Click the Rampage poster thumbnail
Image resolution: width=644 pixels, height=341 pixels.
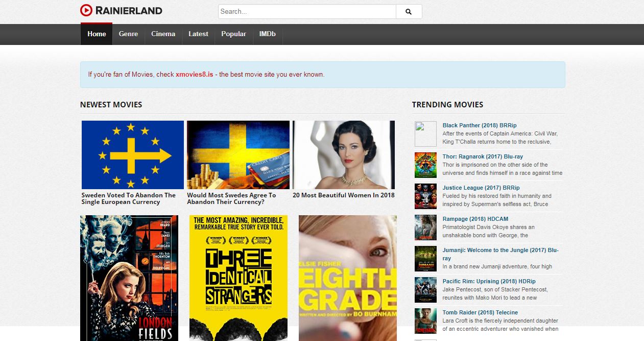pyautogui.click(x=425, y=228)
